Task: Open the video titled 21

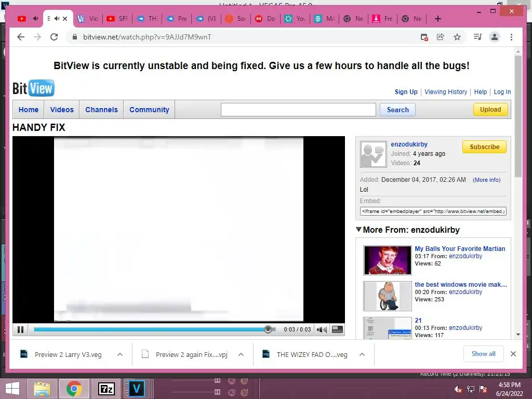Action: point(418,320)
